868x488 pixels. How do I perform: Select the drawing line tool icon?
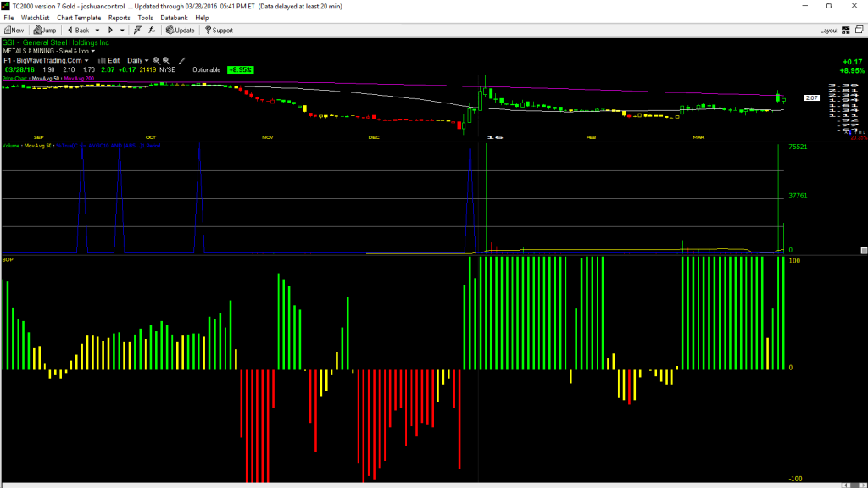181,61
